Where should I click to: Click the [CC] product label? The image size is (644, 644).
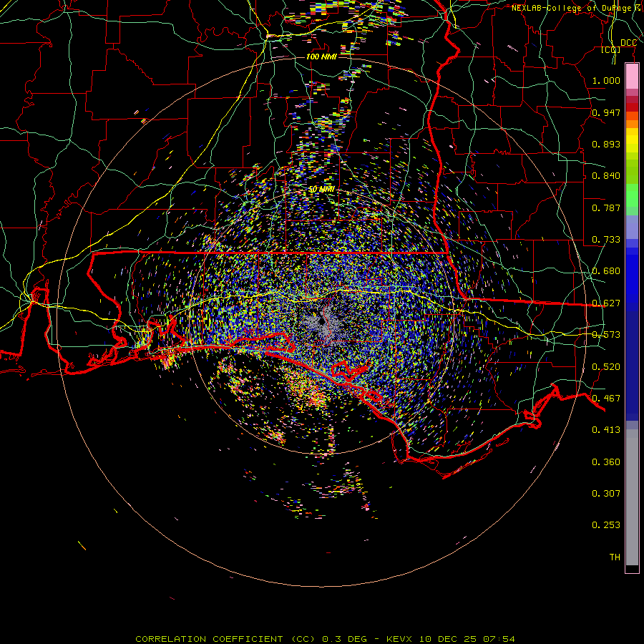[x=611, y=50]
